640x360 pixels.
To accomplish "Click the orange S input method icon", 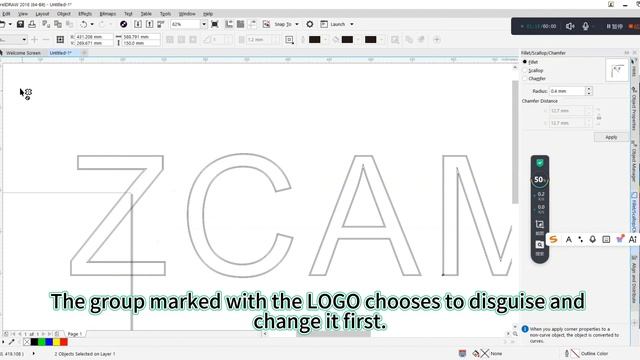I will [553, 240].
